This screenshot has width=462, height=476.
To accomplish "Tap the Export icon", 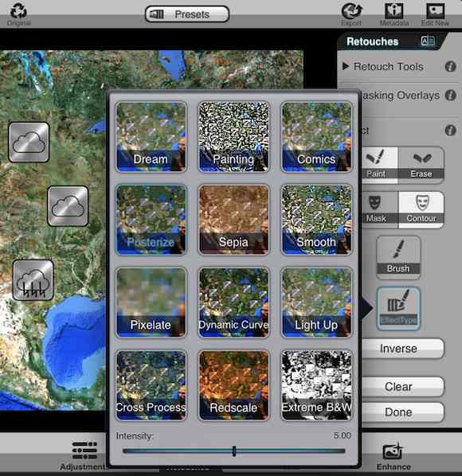I will (x=351, y=14).
